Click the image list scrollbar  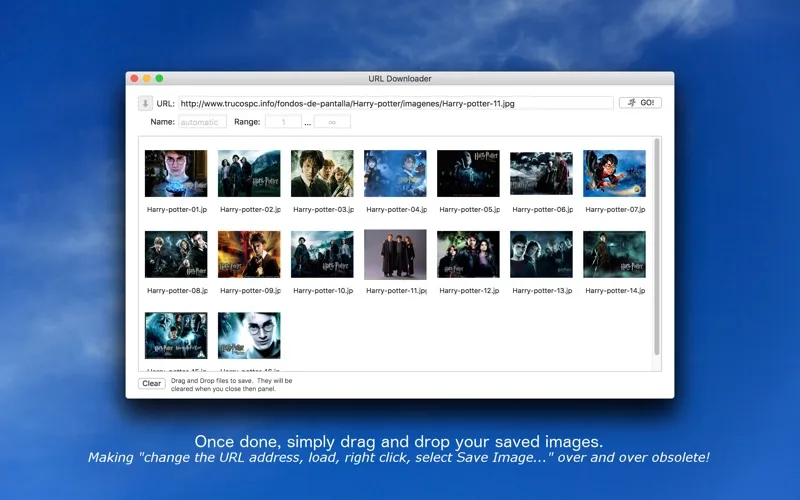point(657,246)
